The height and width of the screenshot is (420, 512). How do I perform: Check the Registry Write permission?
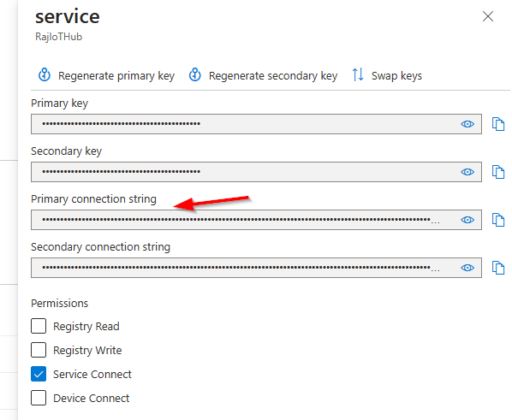[39, 350]
